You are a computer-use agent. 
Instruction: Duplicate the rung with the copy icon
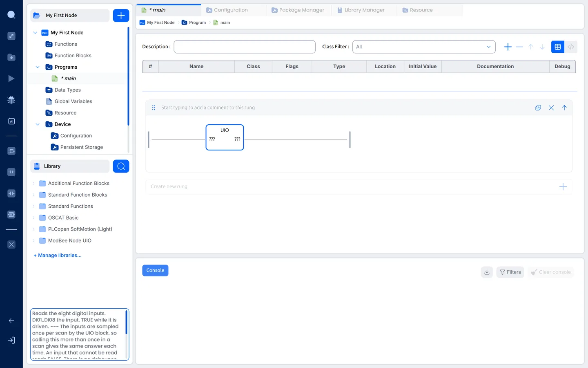coord(538,108)
